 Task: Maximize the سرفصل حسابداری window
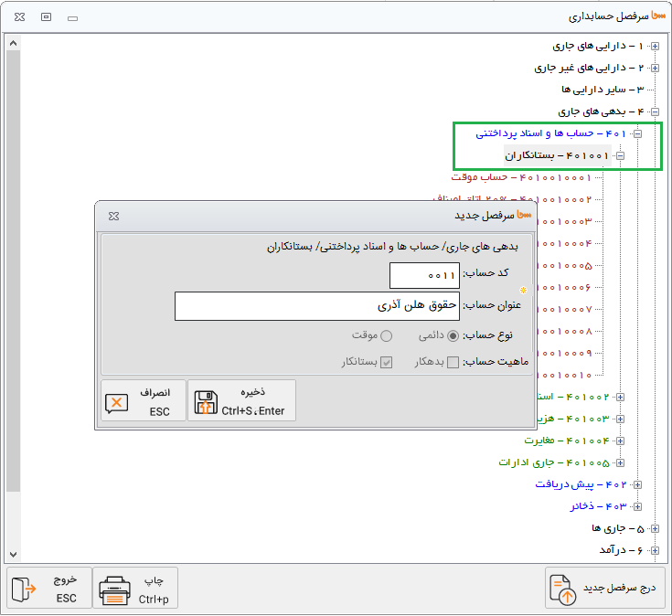coord(47,17)
